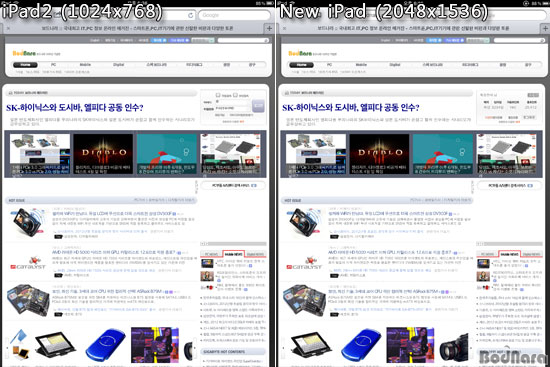Tick first checkbox in iPad2 login box
This screenshot has width=550, height=367.
[x=218, y=95]
